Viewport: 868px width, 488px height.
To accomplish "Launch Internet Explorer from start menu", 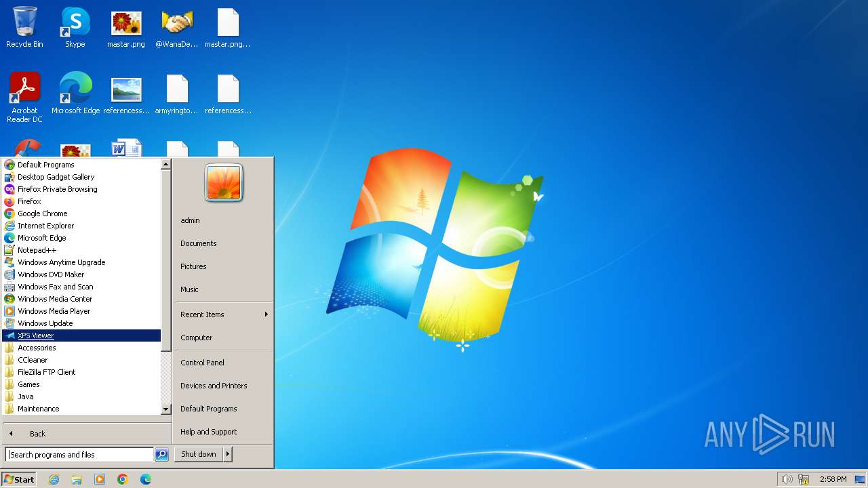I will click(x=81, y=226).
